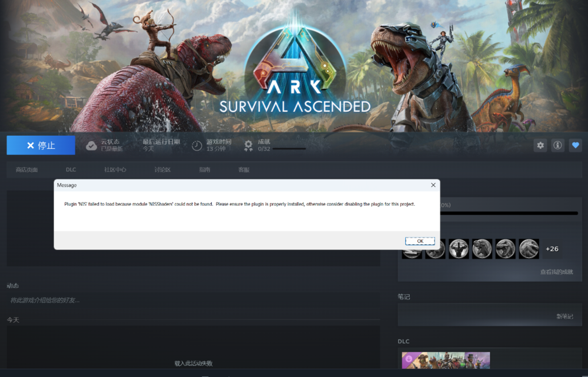Click the +26 more achievements badge
This screenshot has width=588, height=377.
[552, 249]
